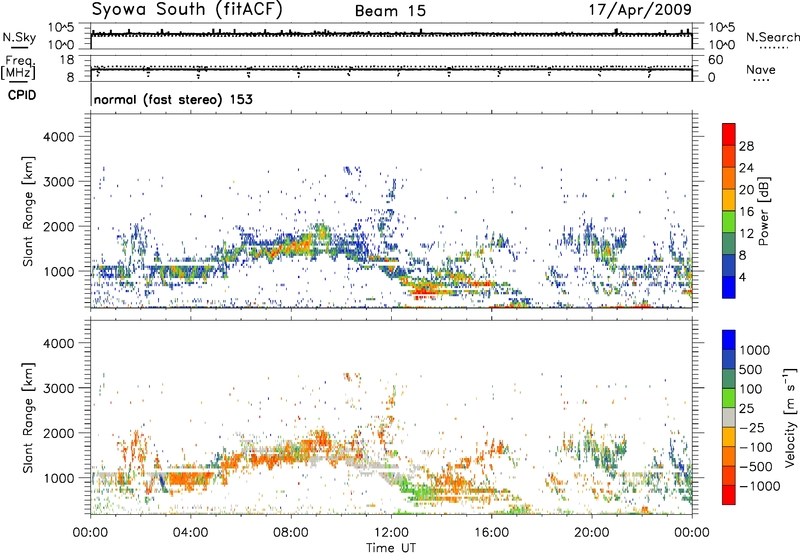Click the blue bottom of power colorbar
The height and width of the screenshot is (554, 800).
(729, 287)
